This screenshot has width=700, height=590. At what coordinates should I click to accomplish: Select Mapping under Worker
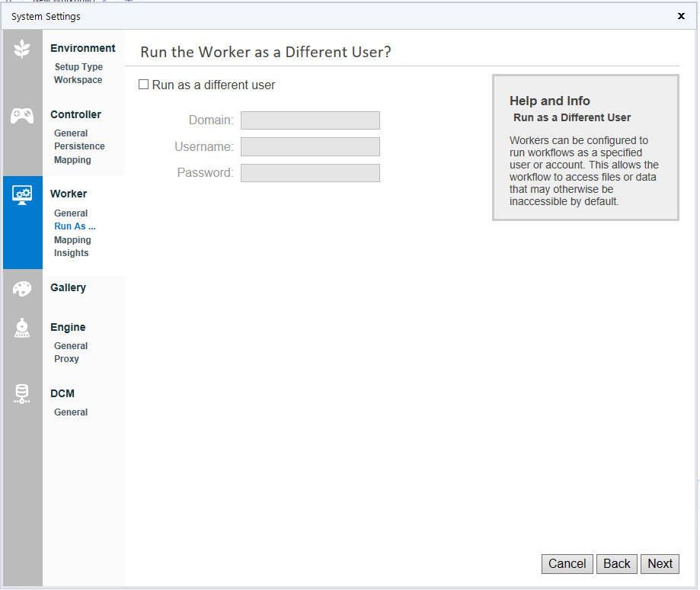pyautogui.click(x=72, y=239)
